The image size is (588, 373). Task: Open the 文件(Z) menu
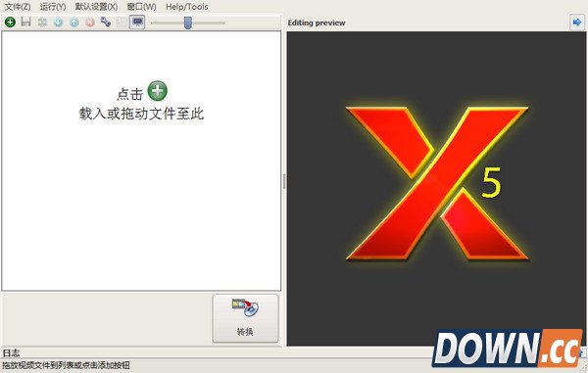pyautogui.click(x=18, y=7)
